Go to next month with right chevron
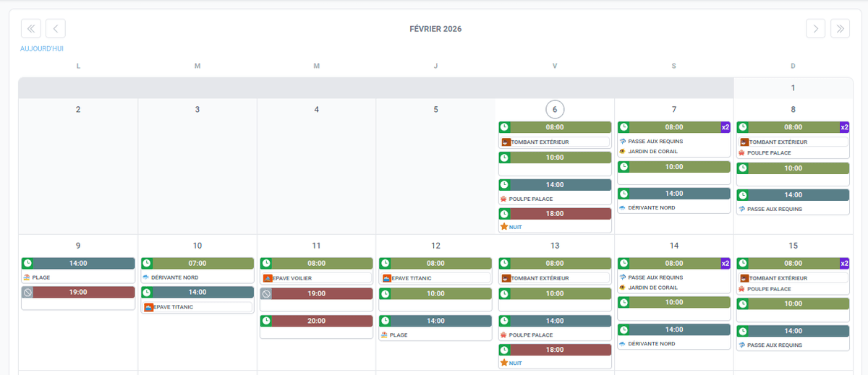Screen dimensions: 868x375 click(x=816, y=28)
